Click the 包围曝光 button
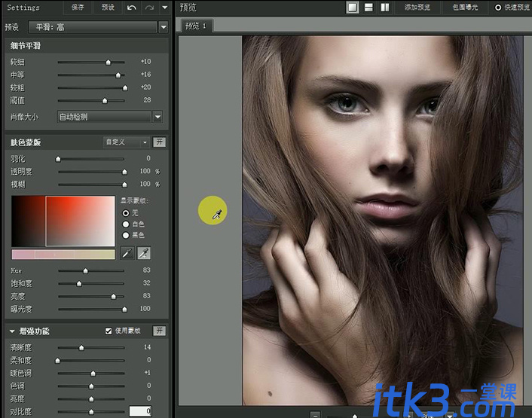The image size is (532, 418). [x=465, y=8]
